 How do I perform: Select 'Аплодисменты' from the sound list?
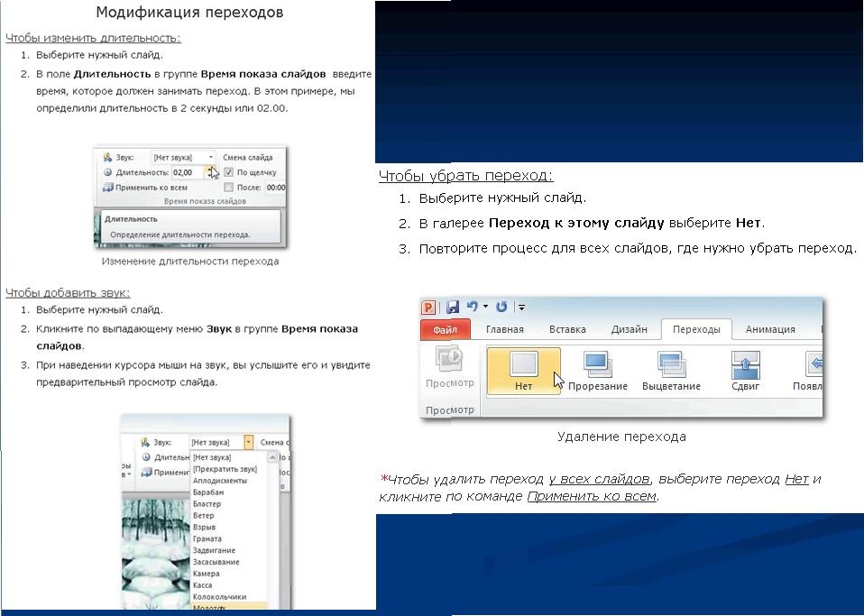[219, 481]
